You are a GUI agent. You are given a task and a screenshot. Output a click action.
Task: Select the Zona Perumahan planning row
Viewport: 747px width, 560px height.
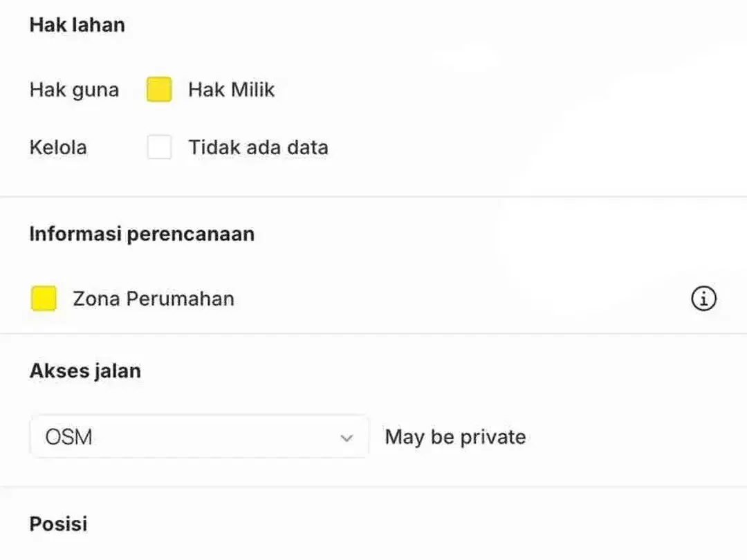(x=373, y=299)
